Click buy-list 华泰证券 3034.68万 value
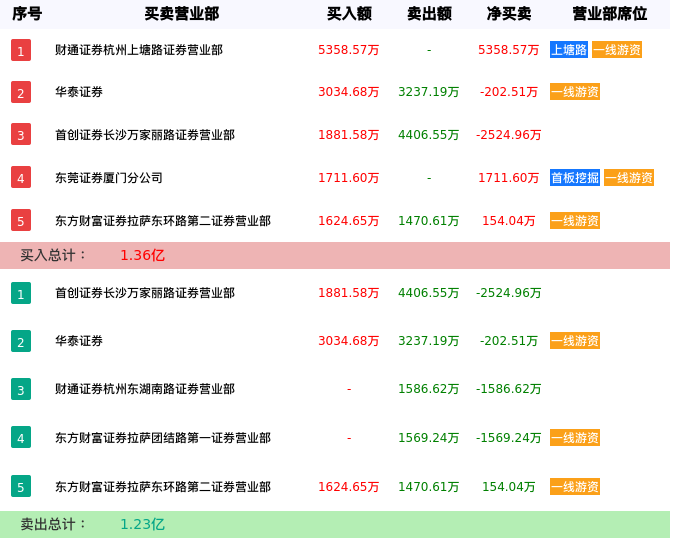 tap(349, 92)
